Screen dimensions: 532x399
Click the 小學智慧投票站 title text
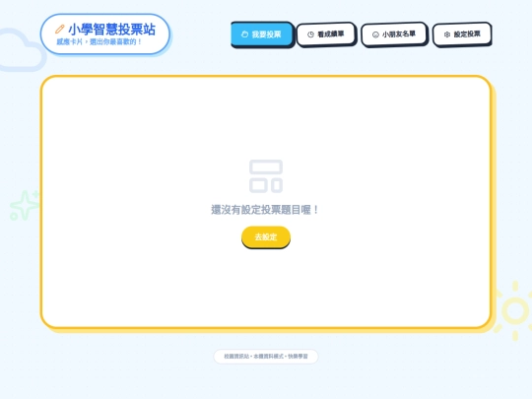pos(112,30)
